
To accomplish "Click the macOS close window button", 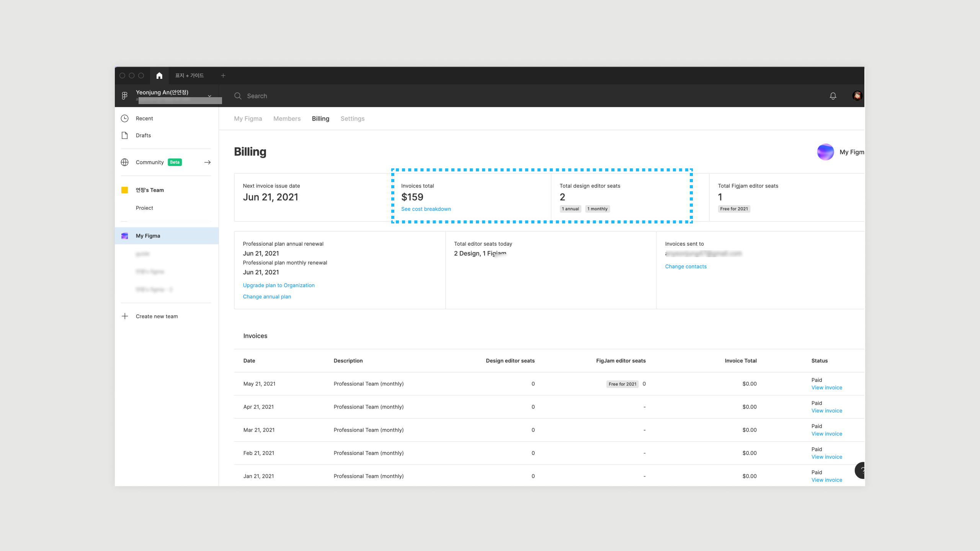I will [122, 75].
